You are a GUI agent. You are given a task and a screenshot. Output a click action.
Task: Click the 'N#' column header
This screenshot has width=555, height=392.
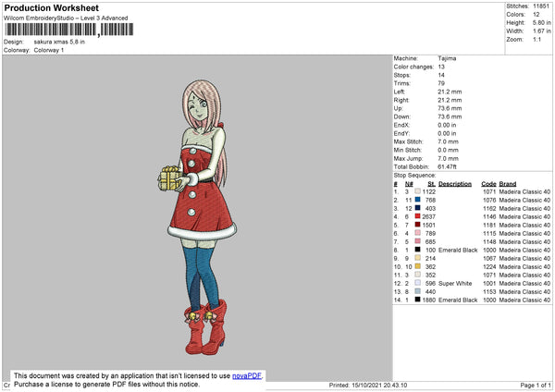tap(409, 184)
